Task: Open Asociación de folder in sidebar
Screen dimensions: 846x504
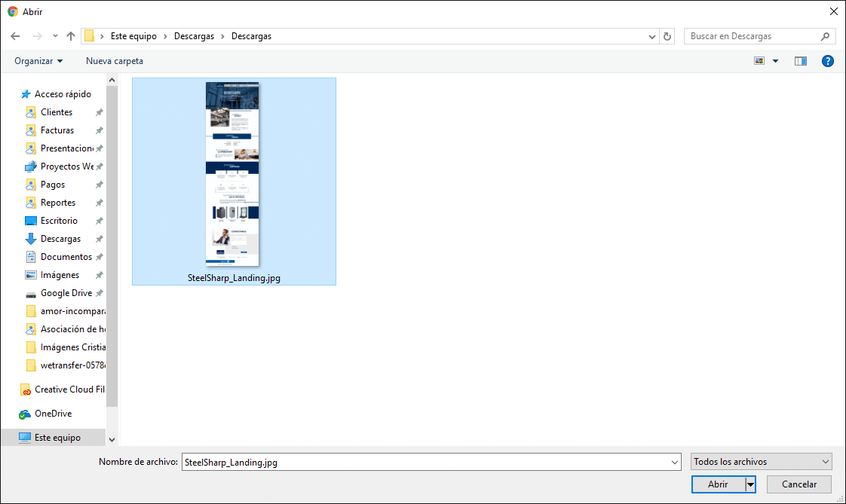Action: (72, 329)
